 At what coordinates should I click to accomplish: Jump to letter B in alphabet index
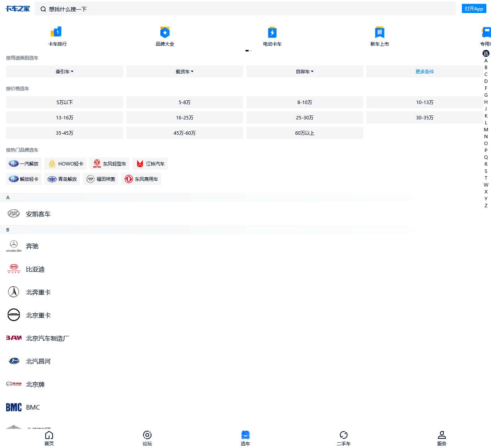[x=486, y=67]
